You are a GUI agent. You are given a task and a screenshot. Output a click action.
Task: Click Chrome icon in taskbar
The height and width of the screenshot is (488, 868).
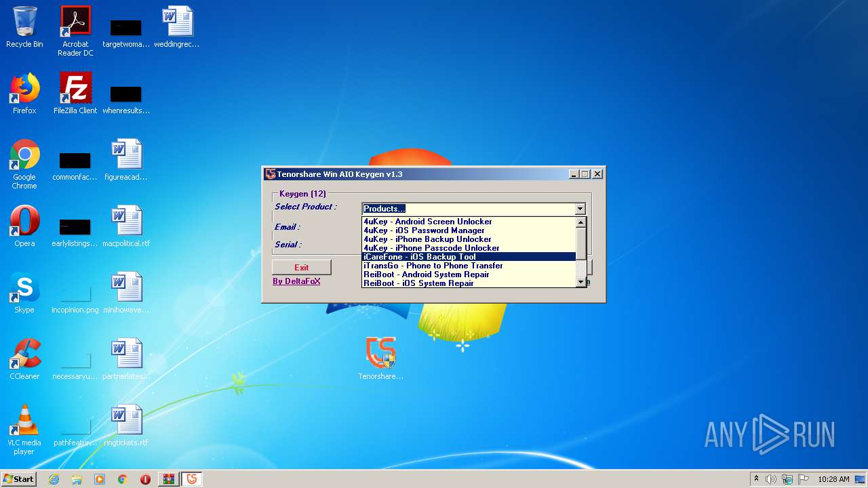pos(123,479)
